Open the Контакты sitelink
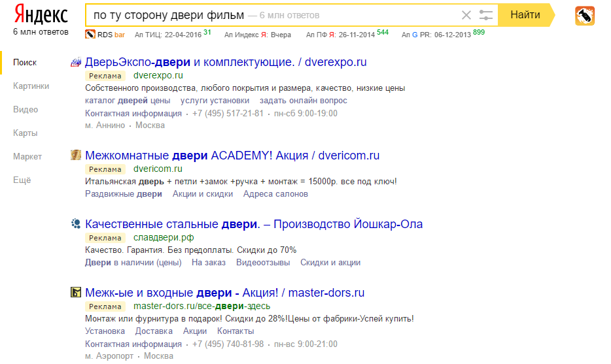Viewport: 611px width, 364px height. [x=236, y=331]
